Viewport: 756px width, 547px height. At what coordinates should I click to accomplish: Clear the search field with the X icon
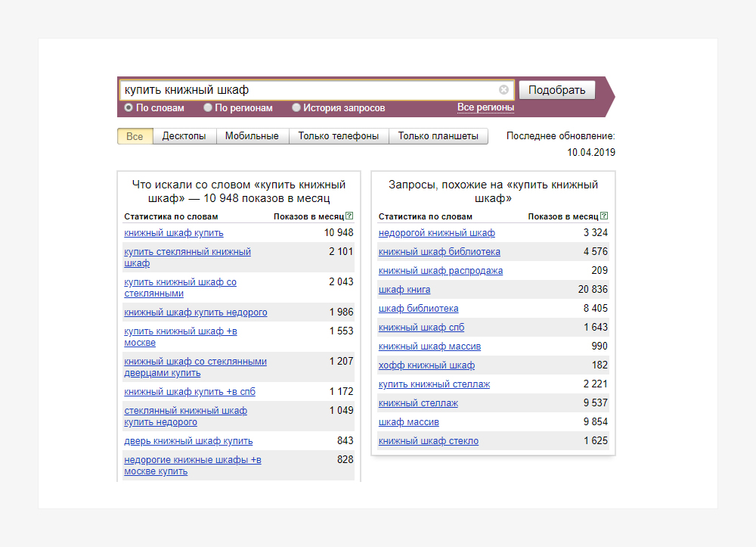[503, 90]
